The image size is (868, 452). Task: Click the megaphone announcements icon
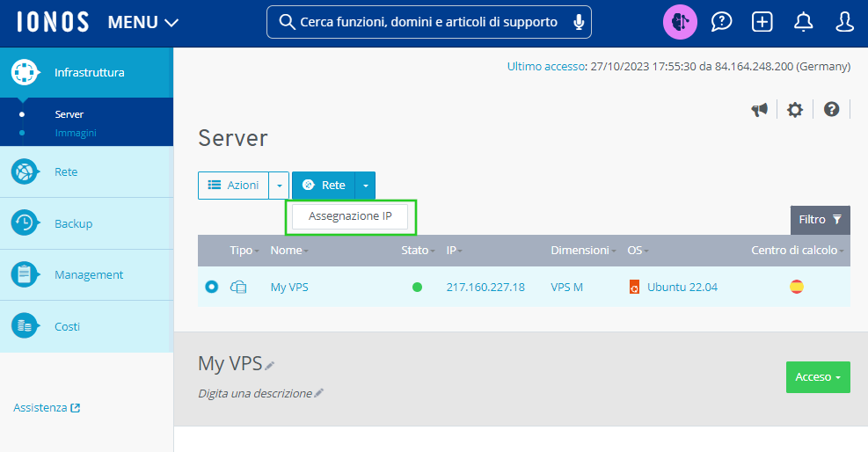760,110
